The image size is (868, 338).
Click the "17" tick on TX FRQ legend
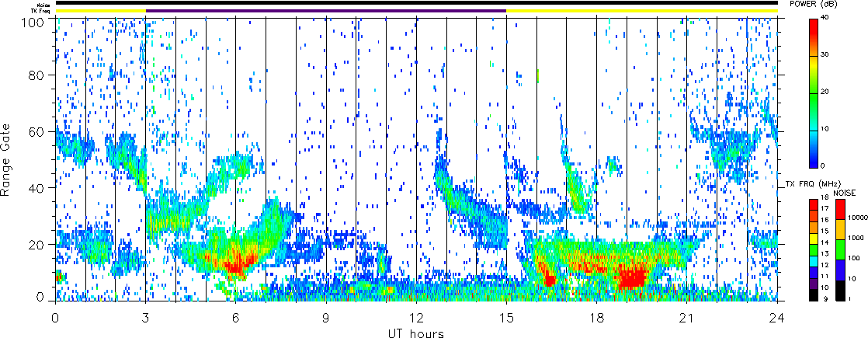(x=825, y=209)
